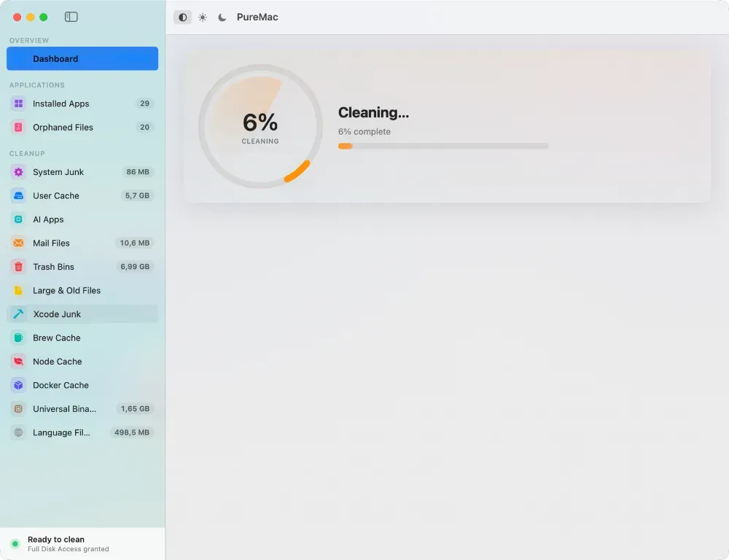
Task: Click the Ready to clean status text
Action: 56,540
